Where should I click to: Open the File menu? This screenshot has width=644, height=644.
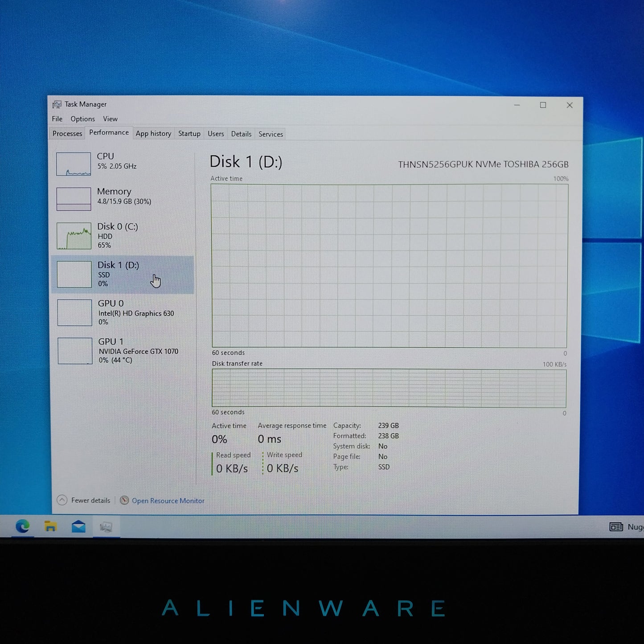click(57, 119)
